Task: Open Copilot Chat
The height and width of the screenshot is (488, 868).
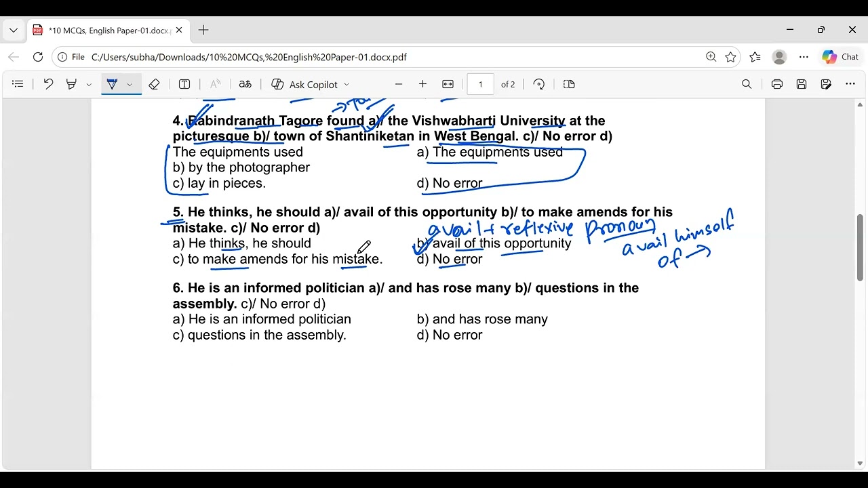Action: [841, 57]
